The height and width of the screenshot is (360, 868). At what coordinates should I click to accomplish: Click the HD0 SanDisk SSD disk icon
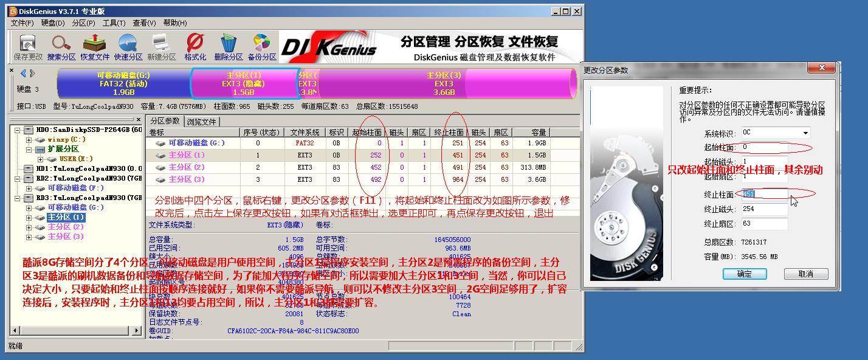(x=29, y=130)
